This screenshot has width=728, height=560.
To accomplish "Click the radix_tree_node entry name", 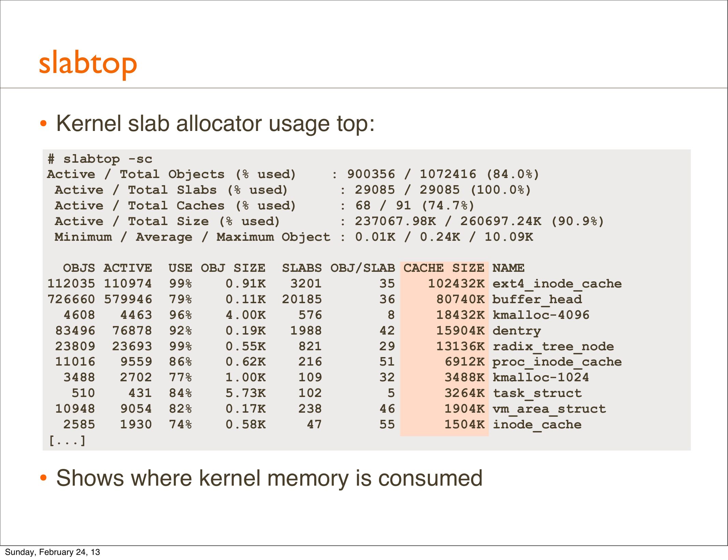I will pos(553,347).
